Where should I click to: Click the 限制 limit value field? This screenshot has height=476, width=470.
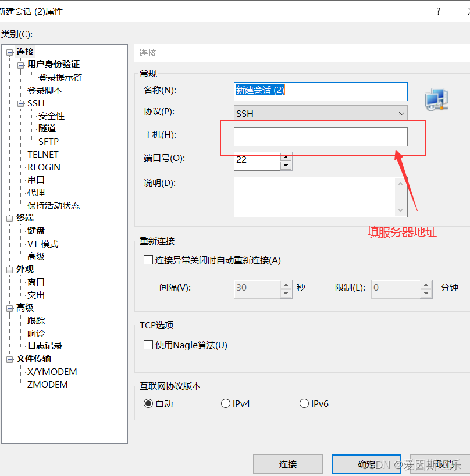[396, 289]
